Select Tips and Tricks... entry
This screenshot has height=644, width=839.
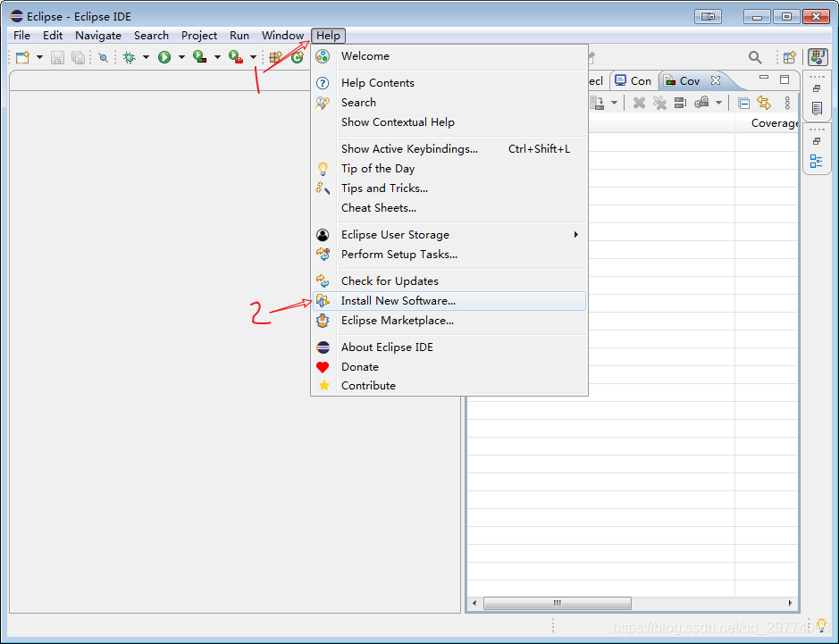click(449, 188)
